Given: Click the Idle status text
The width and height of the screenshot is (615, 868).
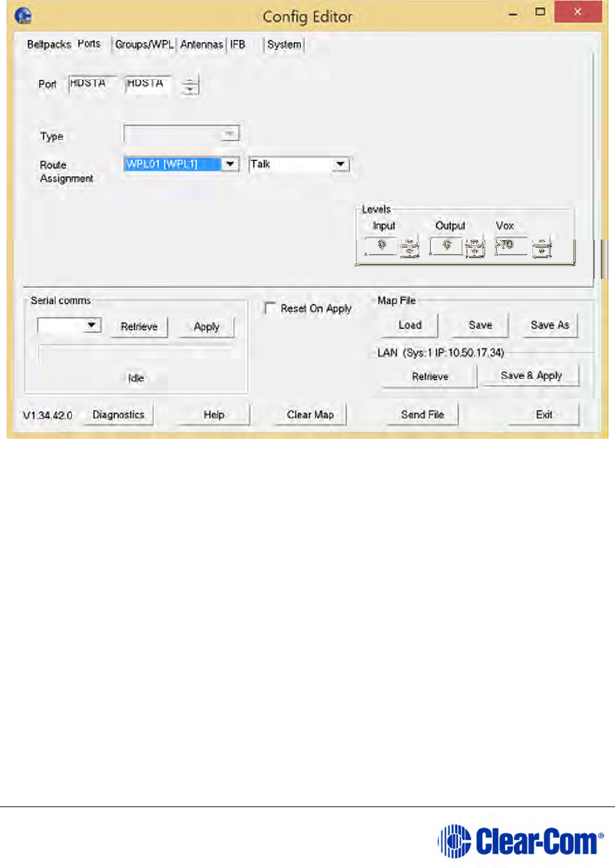Looking at the screenshot, I should pos(136,378).
